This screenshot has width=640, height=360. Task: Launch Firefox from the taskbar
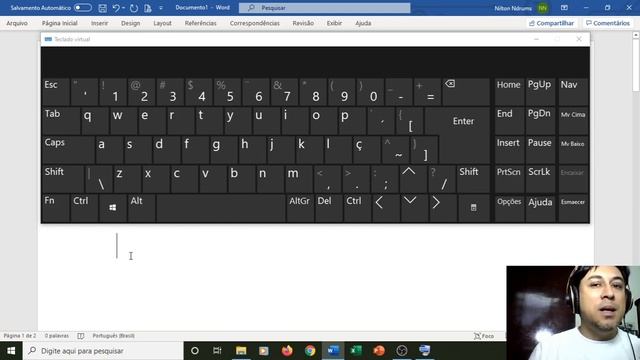pyautogui.click(x=287, y=351)
